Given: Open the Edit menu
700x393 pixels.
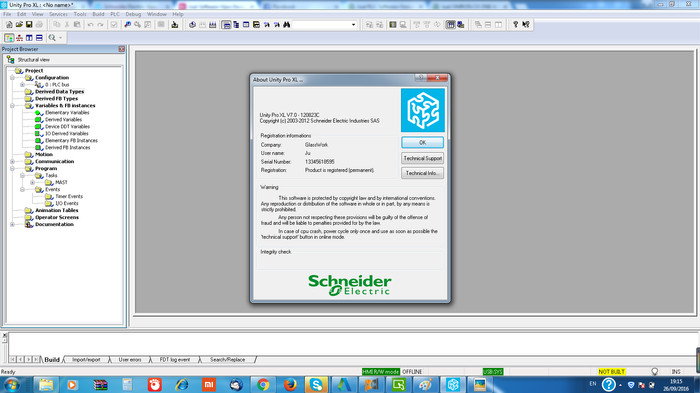Looking at the screenshot, I should click(21, 14).
